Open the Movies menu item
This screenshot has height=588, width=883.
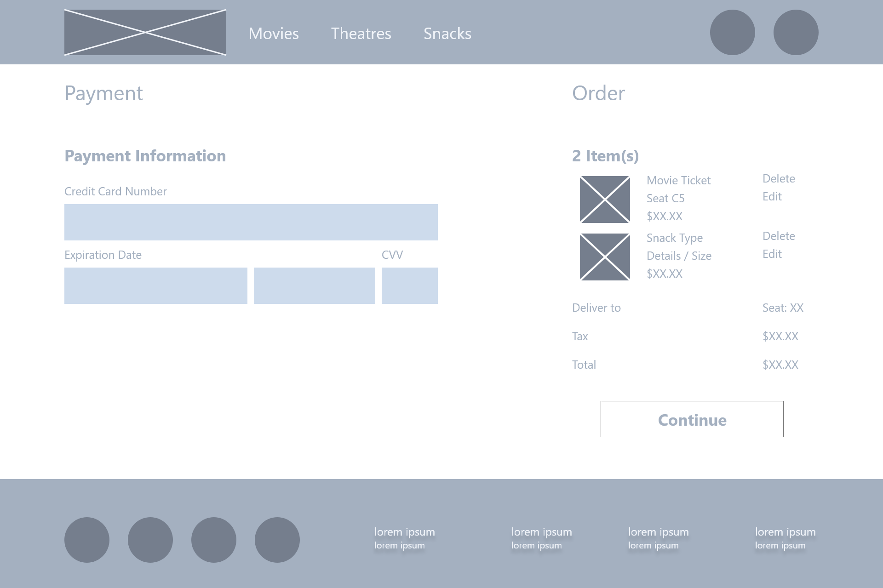pyautogui.click(x=274, y=34)
